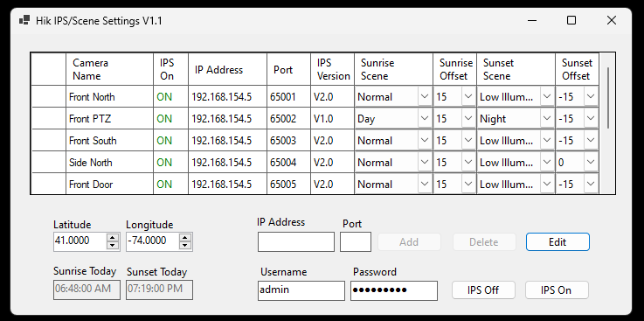
Task: Open Sunset Offset dropdown for Front PTZ
Action: 591,119
